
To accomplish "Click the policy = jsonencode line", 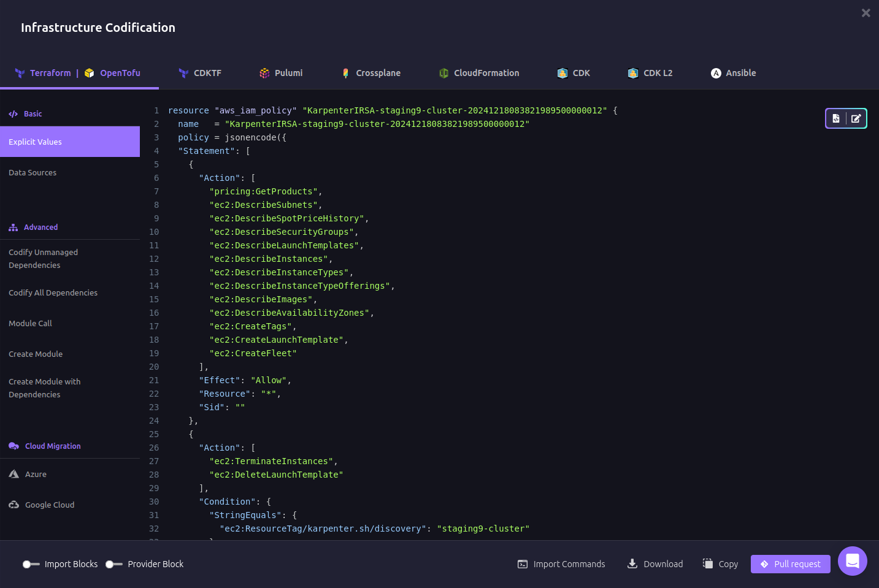I will [x=232, y=137].
